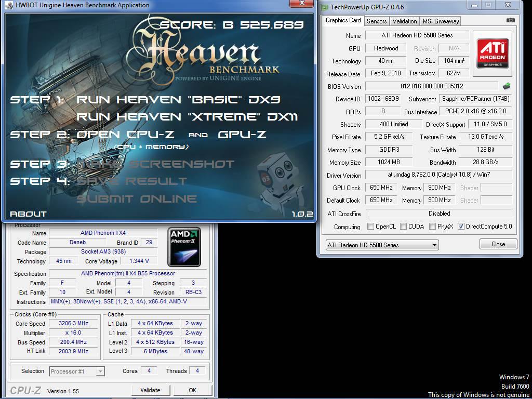The image size is (532, 399).
Task: Click the BIOS Version field
Action: pos(432,86)
